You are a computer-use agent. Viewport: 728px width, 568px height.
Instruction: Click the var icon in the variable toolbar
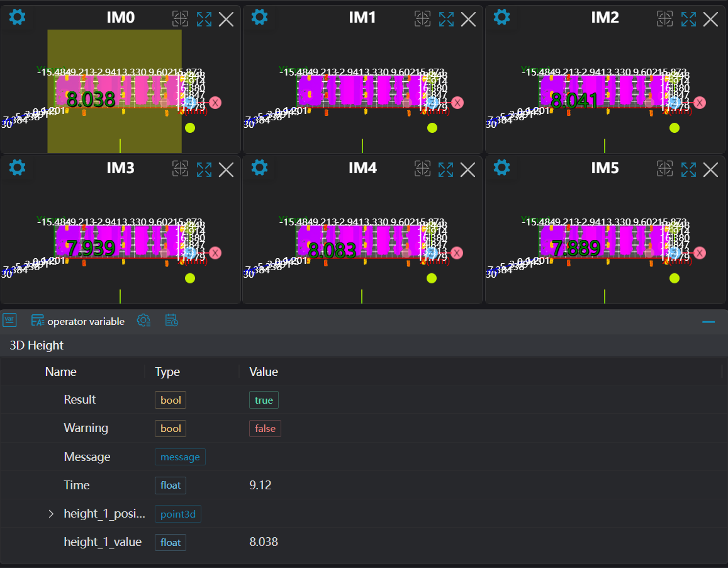pyautogui.click(x=9, y=320)
